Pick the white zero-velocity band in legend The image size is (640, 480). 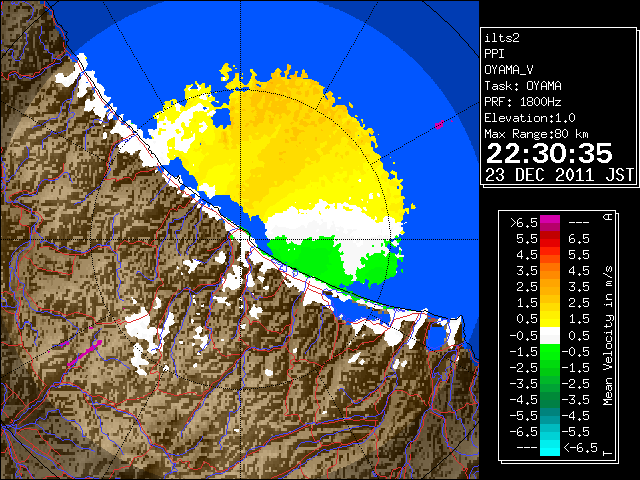pyautogui.click(x=550, y=336)
